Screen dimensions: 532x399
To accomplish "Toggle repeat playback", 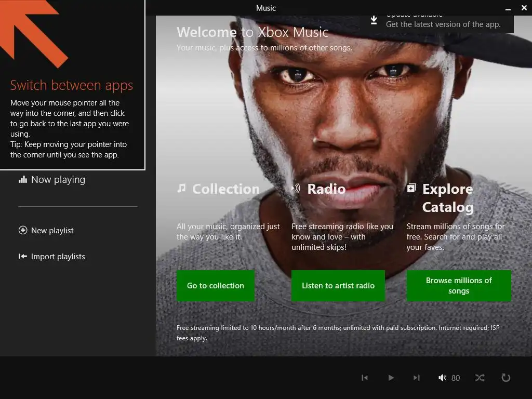I will point(506,378).
